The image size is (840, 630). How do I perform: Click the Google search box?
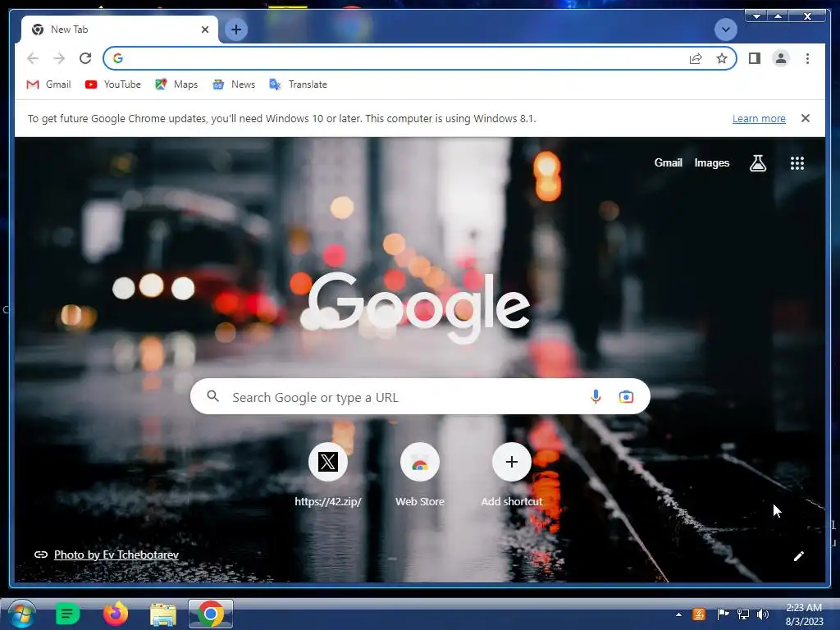pyautogui.click(x=420, y=396)
